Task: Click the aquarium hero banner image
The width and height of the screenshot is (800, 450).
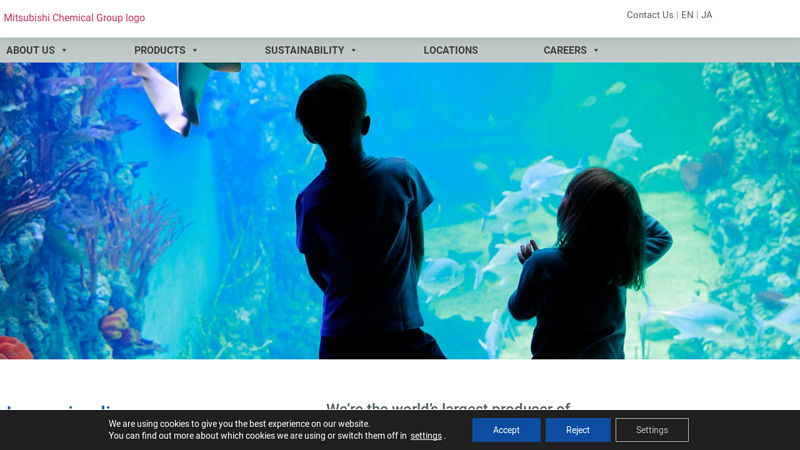Action: pos(400,210)
